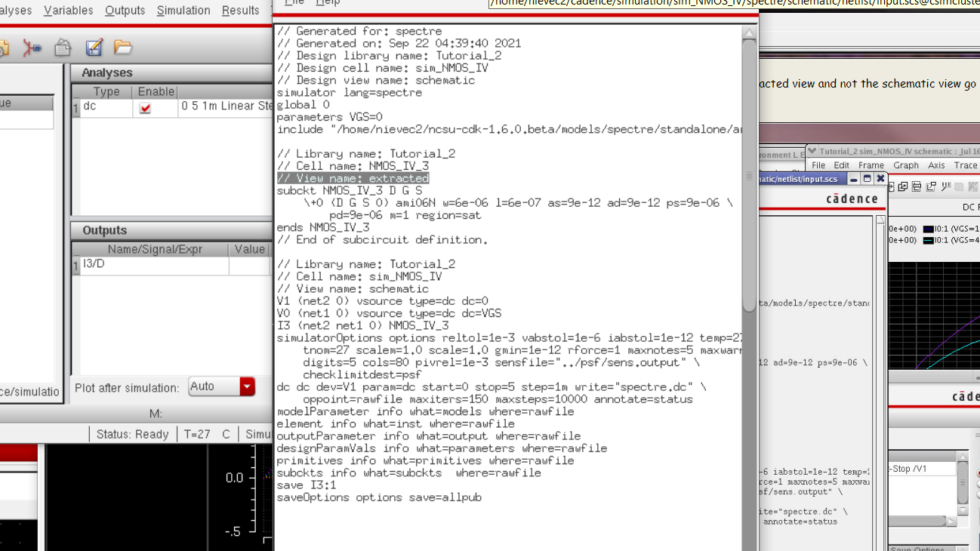980x551 pixels.
Task: Click the Analyses panel title bar
Action: (172, 72)
